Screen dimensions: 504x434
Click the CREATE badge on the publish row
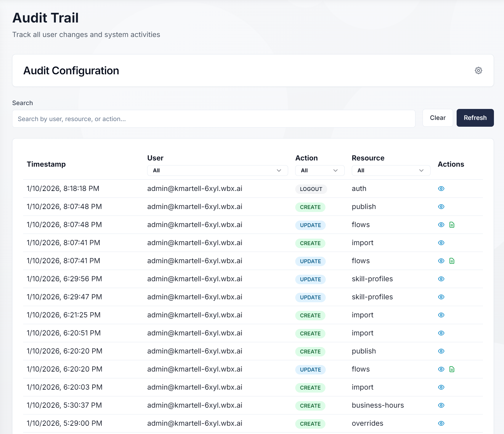tap(310, 207)
